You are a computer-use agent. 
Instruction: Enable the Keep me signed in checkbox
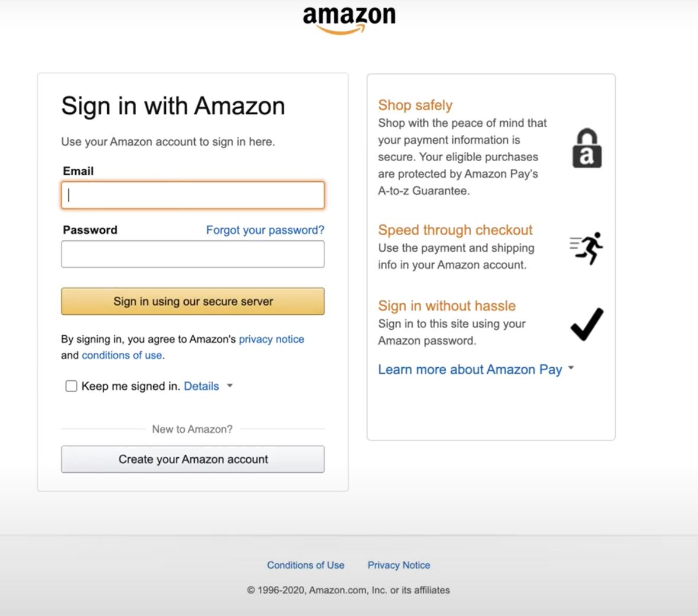coord(71,386)
